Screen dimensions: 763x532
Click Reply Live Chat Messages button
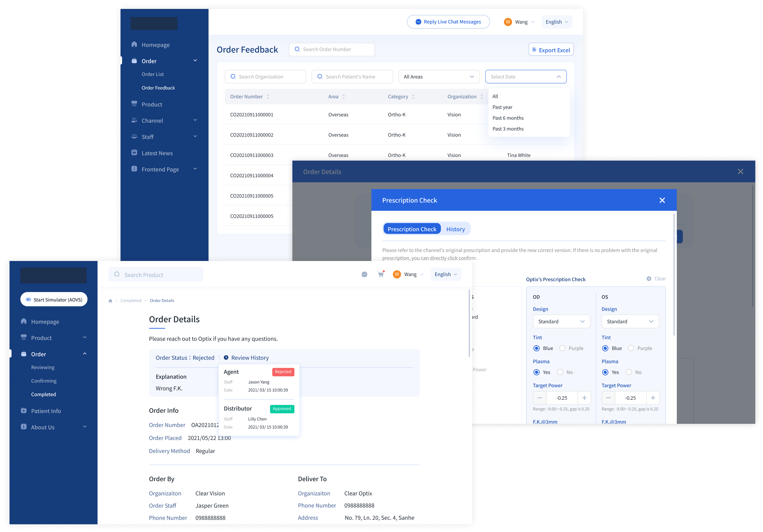click(x=448, y=22)
